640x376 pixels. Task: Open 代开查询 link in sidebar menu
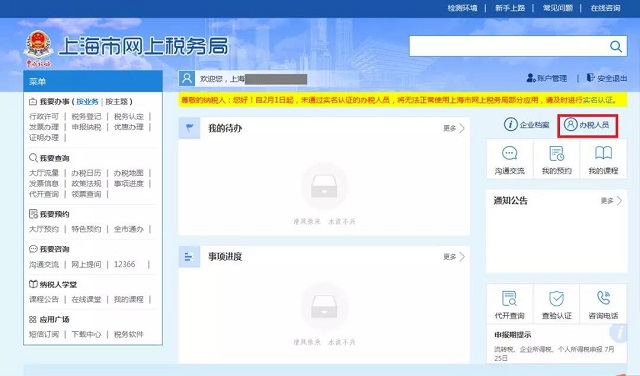(x=44, y=194)
